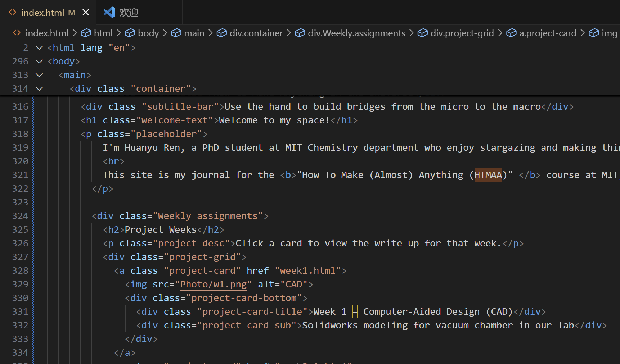Switch to the 欢迎 welcome tab
This screenshot has height=364, width=620.
[129, 13]
